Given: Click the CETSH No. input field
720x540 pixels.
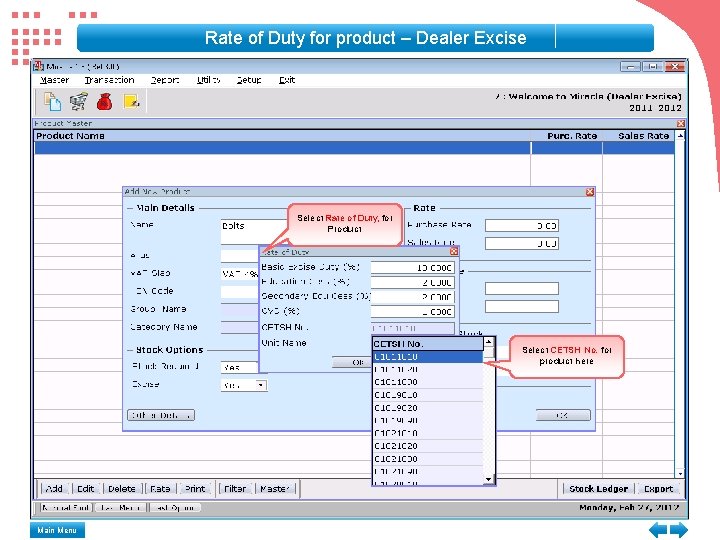Looking at the screenshot, I should pos(412,328).
